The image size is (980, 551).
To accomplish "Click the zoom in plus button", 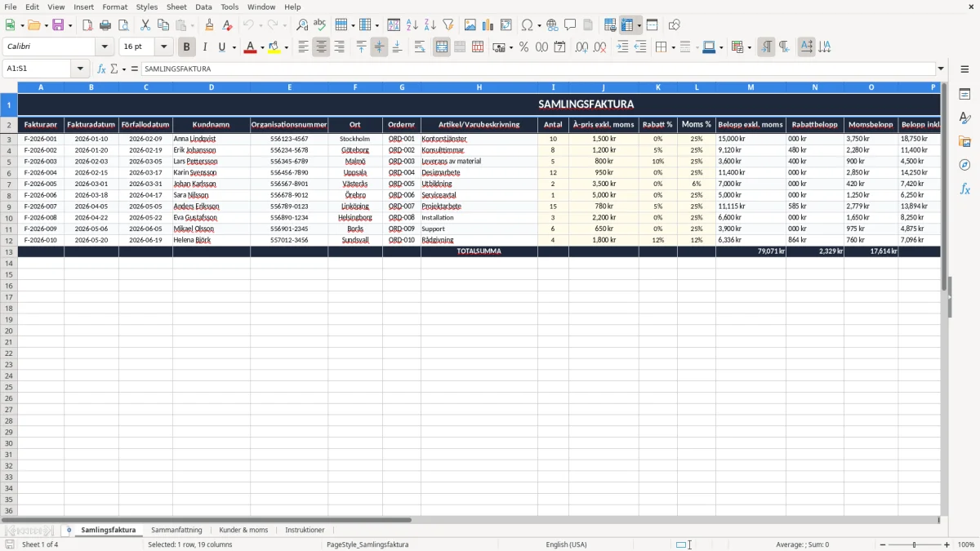I will point(947,544).
